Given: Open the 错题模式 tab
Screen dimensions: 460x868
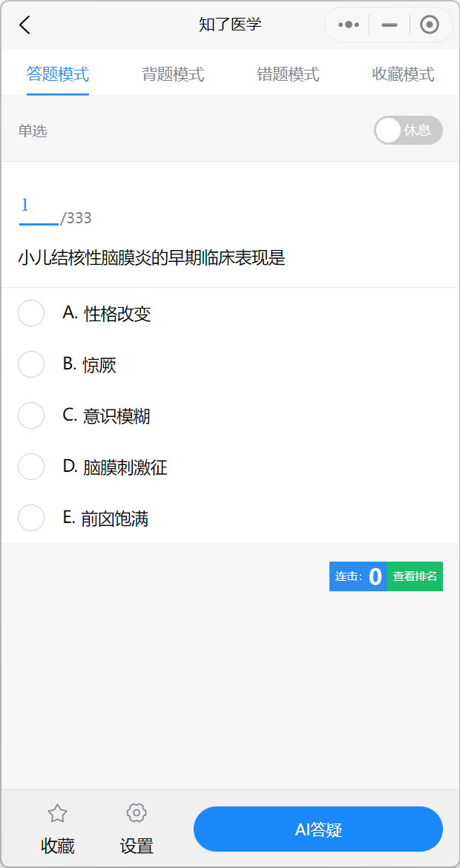Looking at the screenshot, I should click(x=288, y=74).
